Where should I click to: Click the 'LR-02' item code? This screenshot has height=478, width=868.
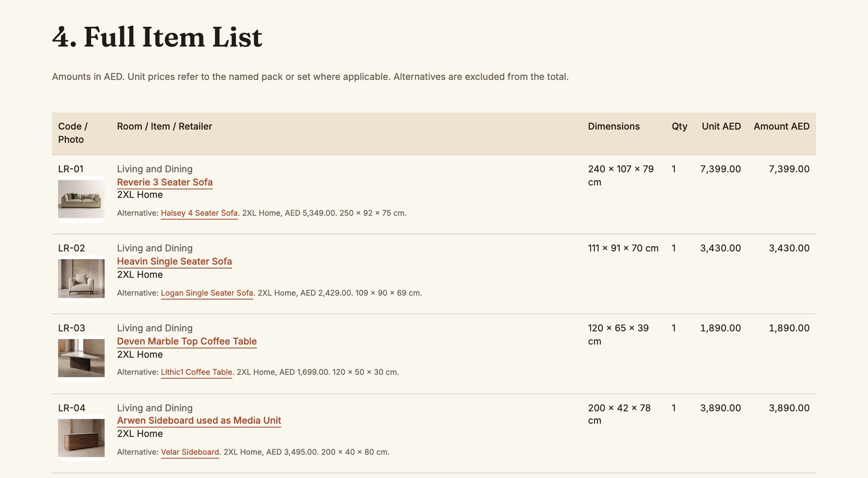71,248
